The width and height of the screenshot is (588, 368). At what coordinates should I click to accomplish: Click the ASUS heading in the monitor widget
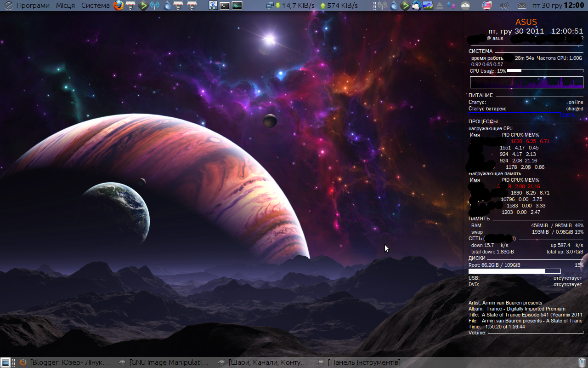(x=526, y=22)
